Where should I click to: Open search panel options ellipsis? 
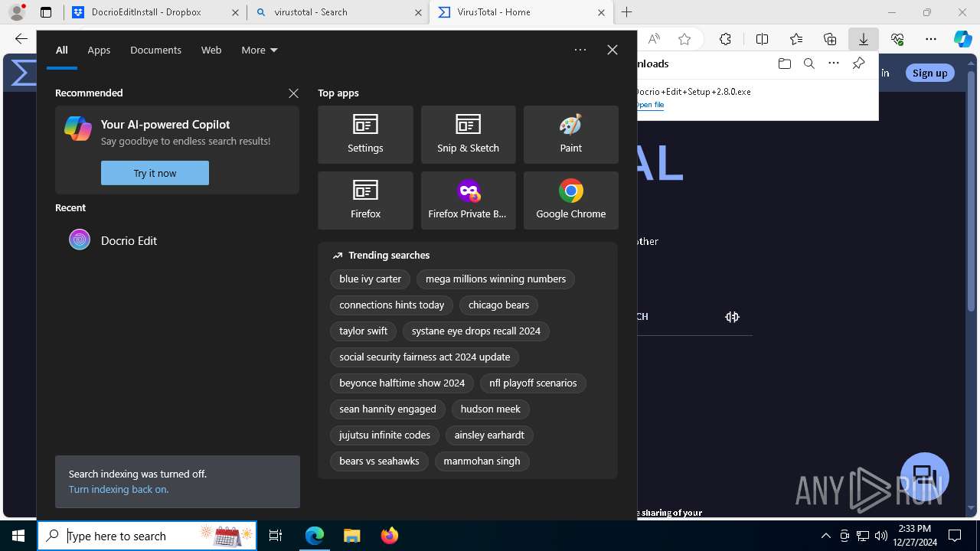point(580,50)
